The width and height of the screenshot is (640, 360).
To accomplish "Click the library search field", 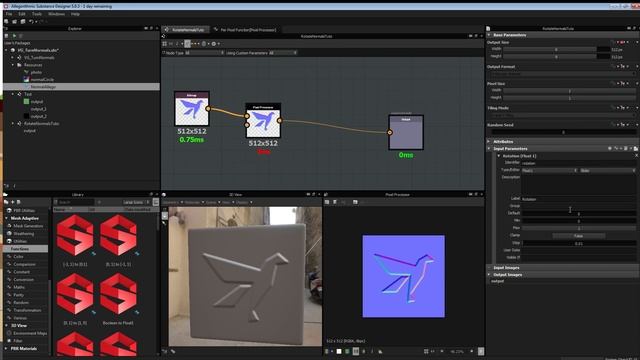I will coord(76,202).
